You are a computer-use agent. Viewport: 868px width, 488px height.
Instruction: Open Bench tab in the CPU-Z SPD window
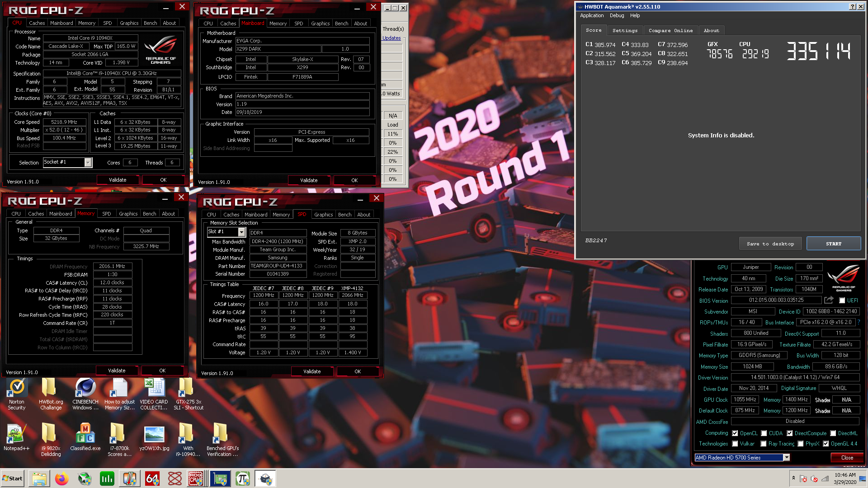344,215
